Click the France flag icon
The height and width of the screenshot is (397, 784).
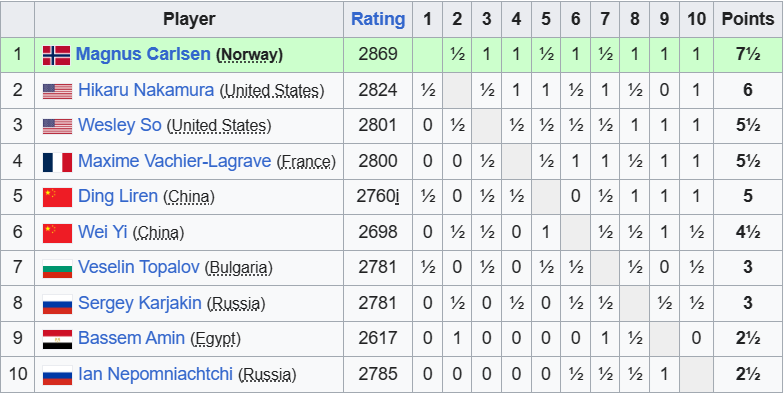coord(58,162)
